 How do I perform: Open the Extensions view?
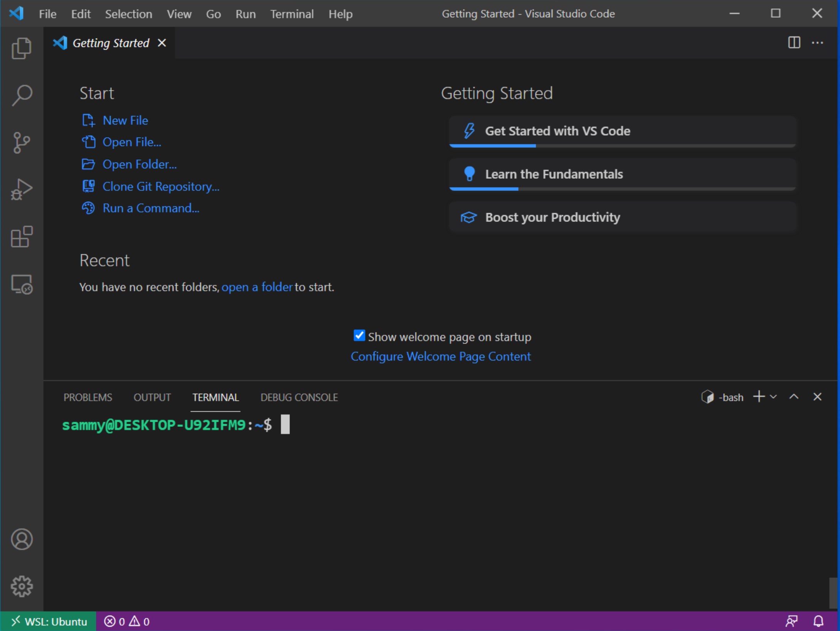point(22,237)
